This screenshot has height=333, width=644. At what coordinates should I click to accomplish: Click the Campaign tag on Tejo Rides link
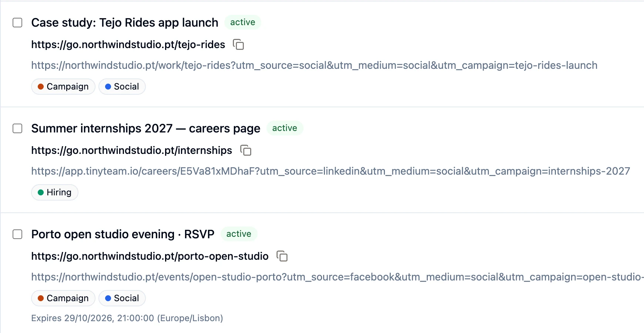point(63,87)
